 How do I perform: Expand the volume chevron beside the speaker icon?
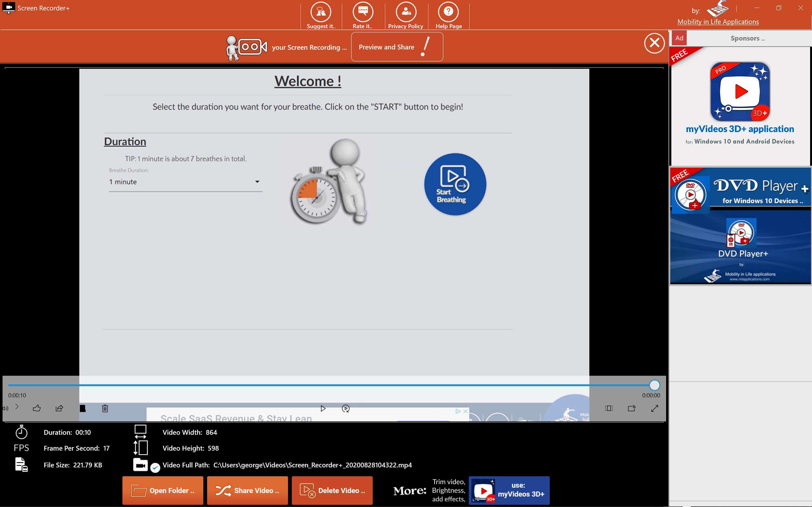[x=17, y=407]
